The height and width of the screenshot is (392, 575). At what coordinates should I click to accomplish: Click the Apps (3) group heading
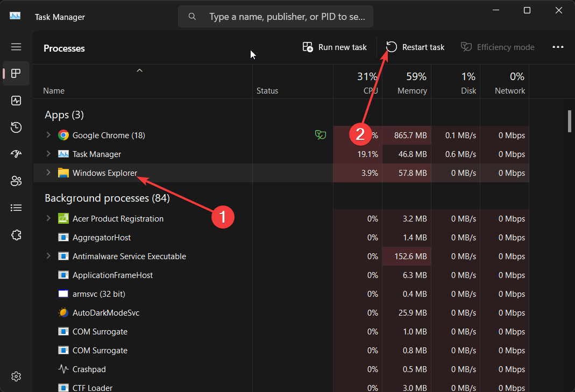[x=64, y=115]
